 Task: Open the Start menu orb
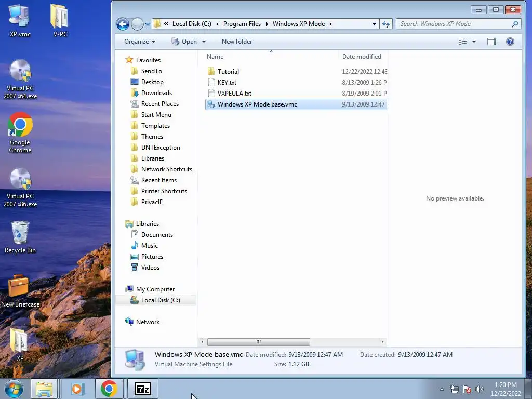[14, 389]
